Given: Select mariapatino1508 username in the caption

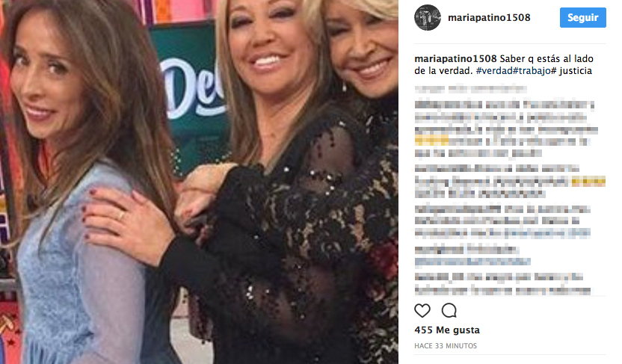Looking at the screenshot, I should pyautogui.click(x=455, y=59).
